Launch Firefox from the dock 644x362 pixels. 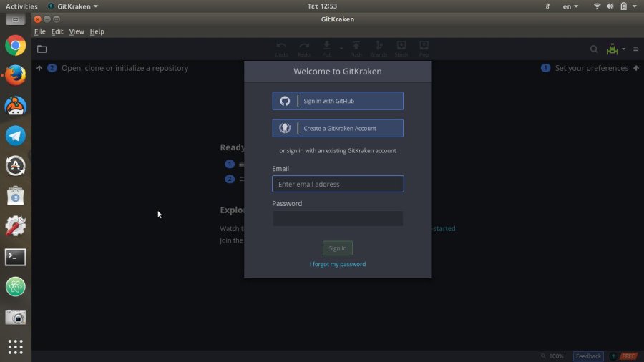[16, 76]
